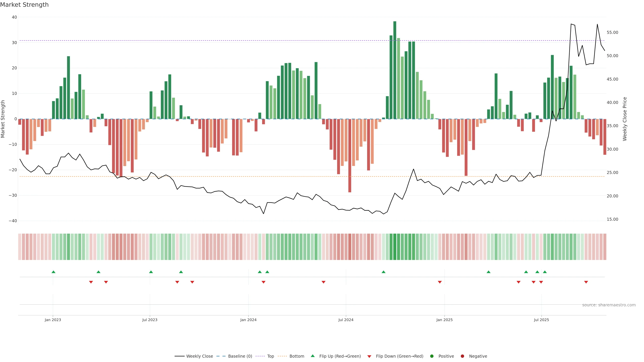The width and height of the screenshot is (644, 362).
Task: Click the last red flip-down marker on the right
Action: [x=586, y=282]
